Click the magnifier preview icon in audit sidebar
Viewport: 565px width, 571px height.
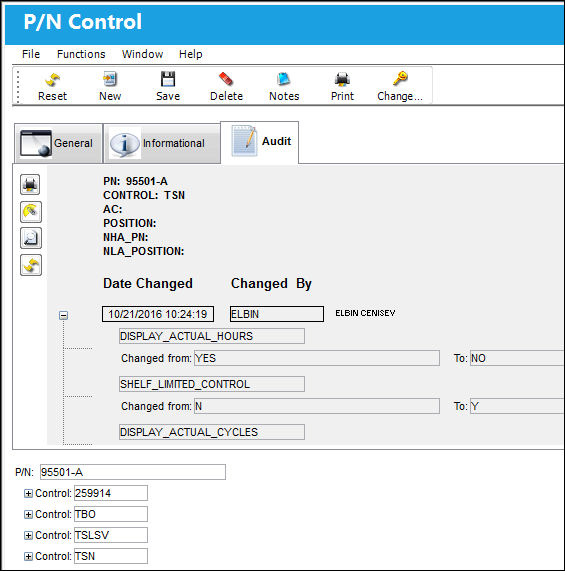[30, 238]
